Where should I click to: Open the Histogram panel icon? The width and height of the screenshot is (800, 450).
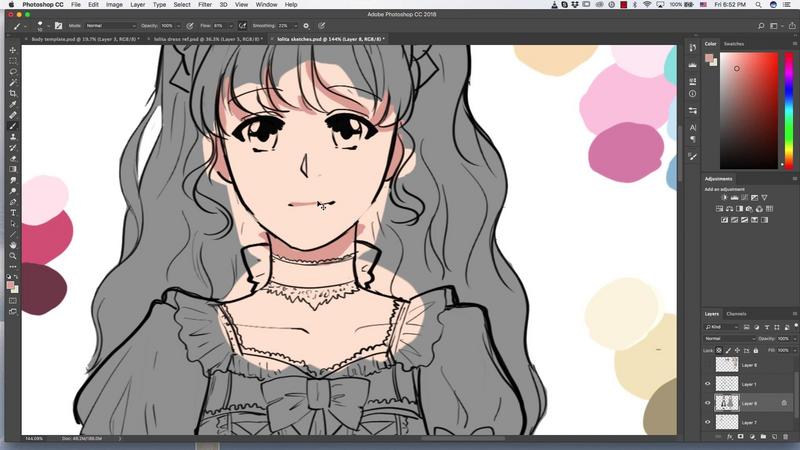pyautogui.click(x=692, y=65)
